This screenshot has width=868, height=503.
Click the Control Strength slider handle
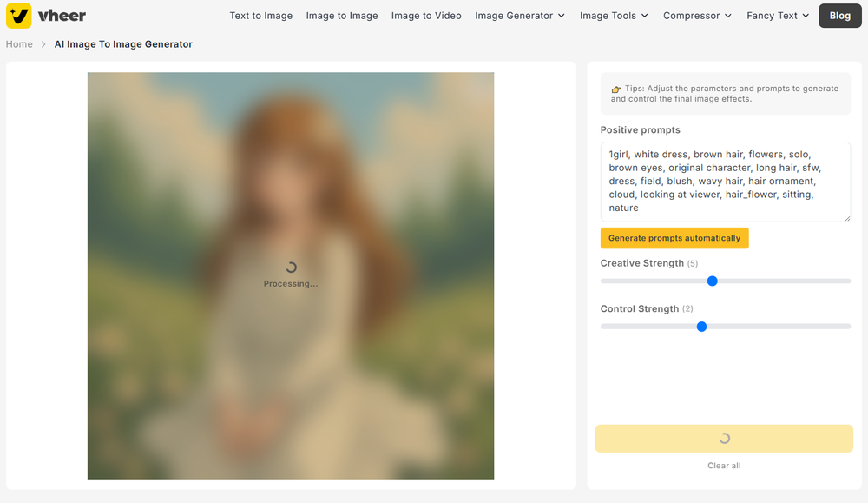click(701, 326)
